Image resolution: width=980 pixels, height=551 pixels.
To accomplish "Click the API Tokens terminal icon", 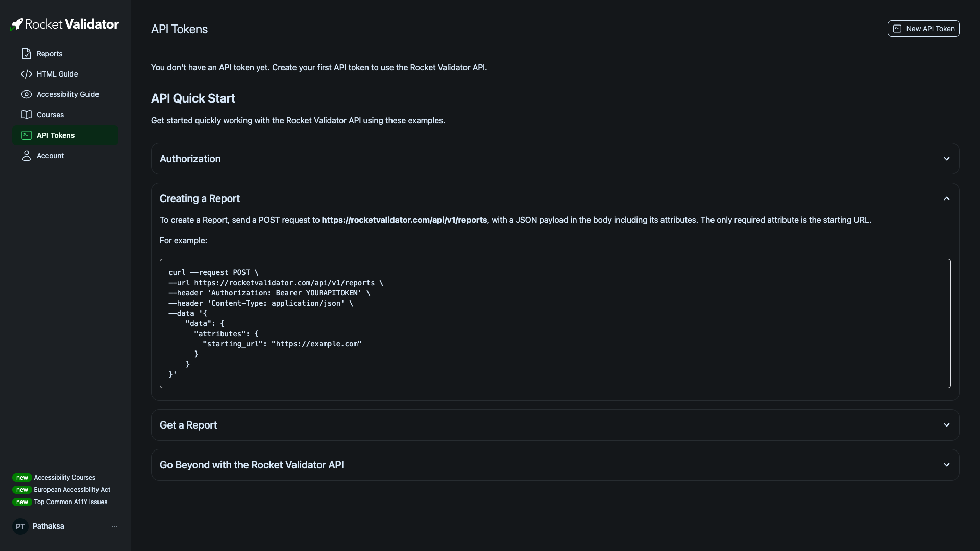I will click(x=26, y=135).
